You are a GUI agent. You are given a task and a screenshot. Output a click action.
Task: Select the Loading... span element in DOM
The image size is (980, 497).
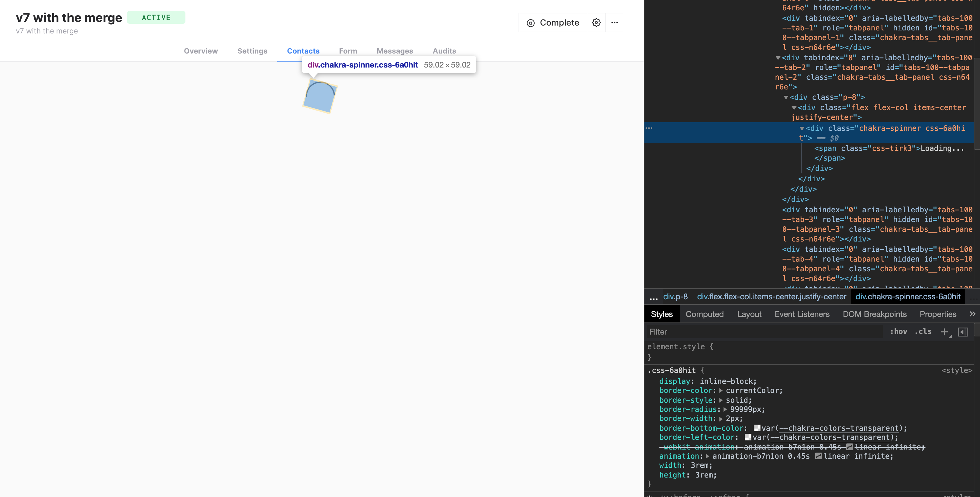click(889, 153)
